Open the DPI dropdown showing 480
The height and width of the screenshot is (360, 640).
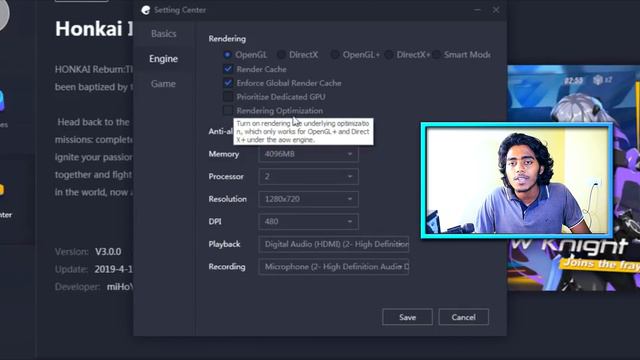309,221
